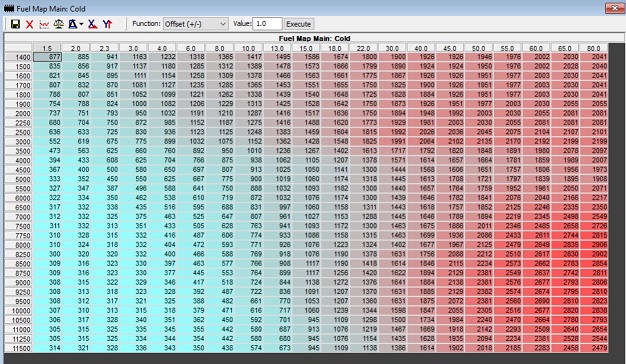Click the window icon beside the Fuel Map title
This screenshot has width=626, height=364.
tap(8, 8)
